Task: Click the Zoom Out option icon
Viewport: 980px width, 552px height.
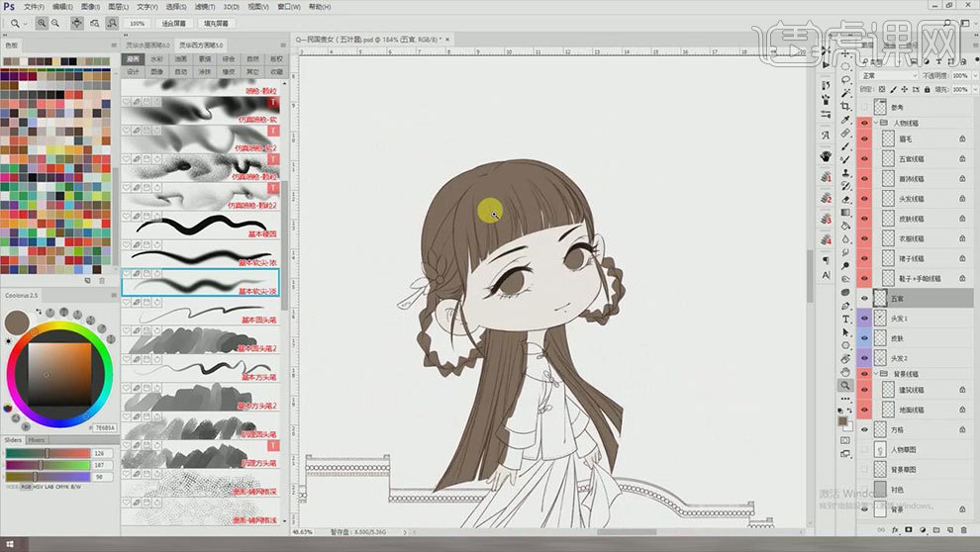Action: pos(55,23)
